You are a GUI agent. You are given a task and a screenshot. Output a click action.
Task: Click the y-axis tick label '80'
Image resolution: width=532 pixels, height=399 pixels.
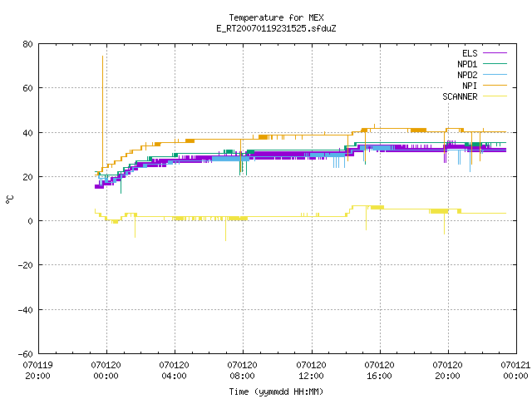pos(27,44)
